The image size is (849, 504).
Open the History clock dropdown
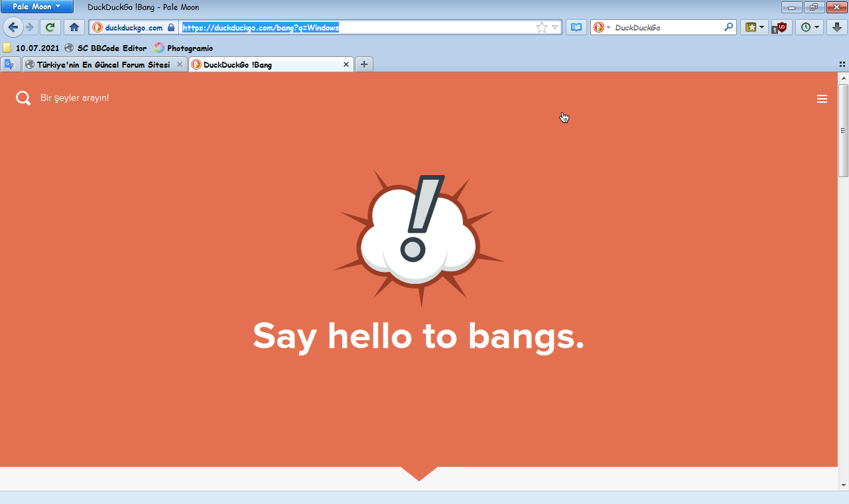[x=810, y=27]
